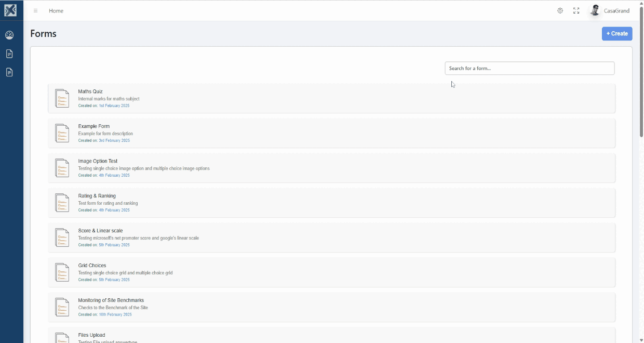This screenshot has width=644, height=343.
Task: Go to the Home breadcrumb
Action: (56, 11)
